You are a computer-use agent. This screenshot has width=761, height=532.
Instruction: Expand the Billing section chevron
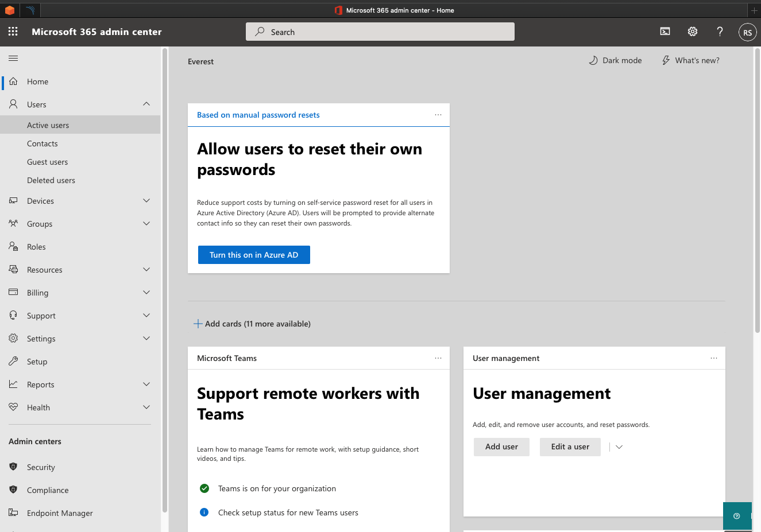146,292
